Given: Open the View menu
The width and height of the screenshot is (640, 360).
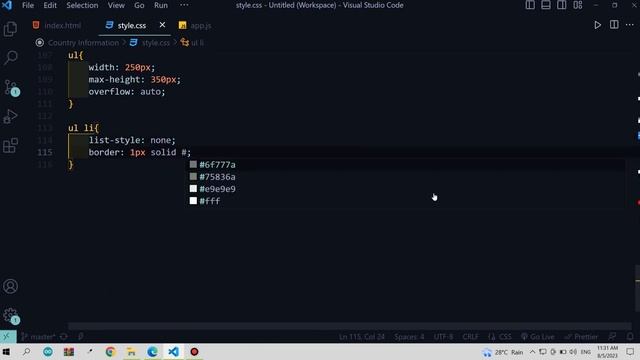Looking at the screenshot, I should point(116,5).
